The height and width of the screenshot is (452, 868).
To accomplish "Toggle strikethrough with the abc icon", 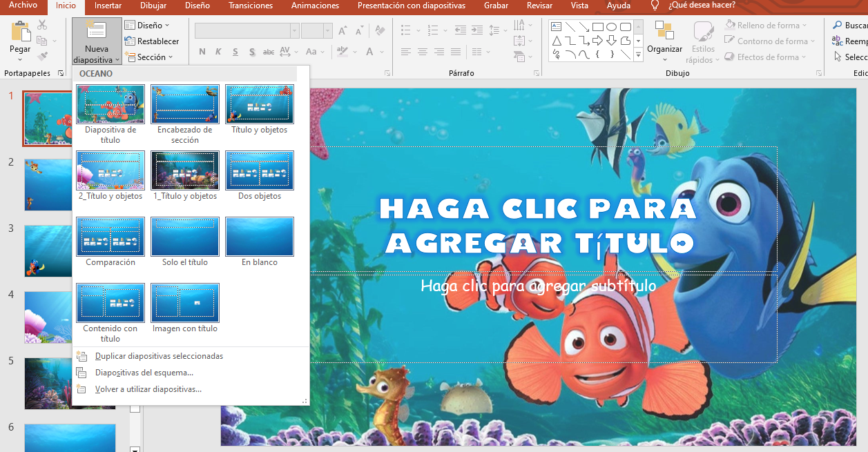I will click(x=268, y=51).
